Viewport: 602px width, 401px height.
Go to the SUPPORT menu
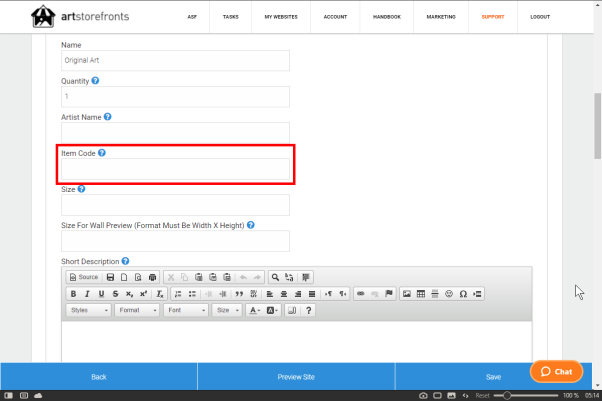[x=492, y=17]
